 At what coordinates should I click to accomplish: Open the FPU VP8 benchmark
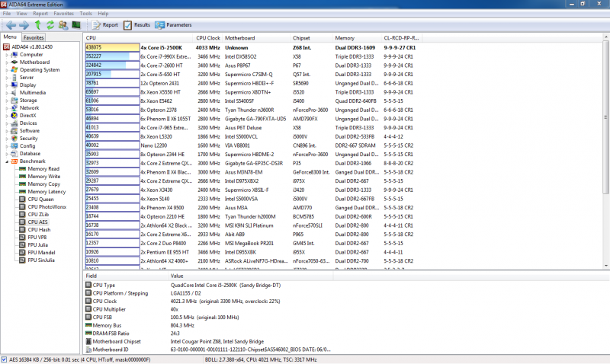point(37,237)
